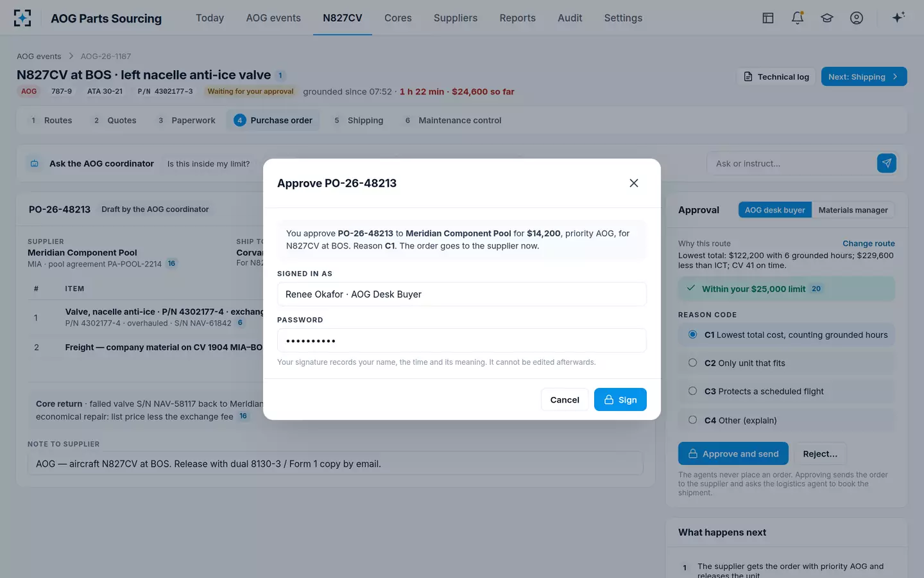
Task: Click Approve and send button
Action: 733,453
